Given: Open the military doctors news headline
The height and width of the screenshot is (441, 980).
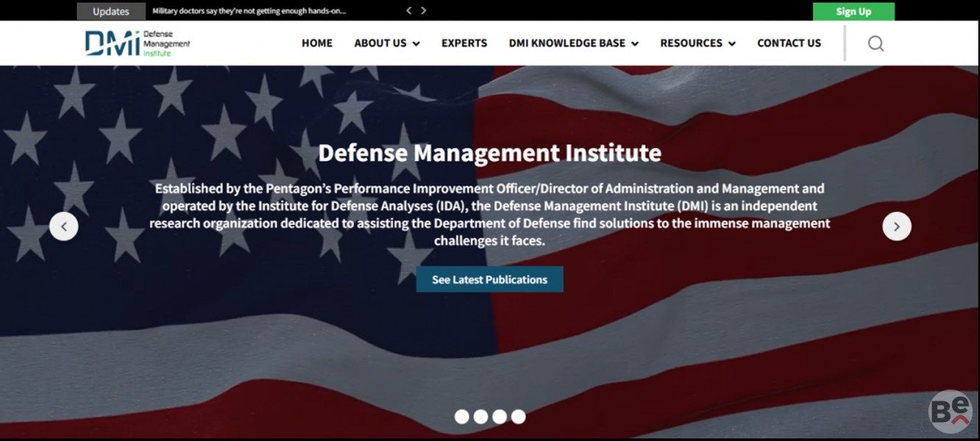Looking at the screenshot, I should pyautogui.click(x=249, y=11).
